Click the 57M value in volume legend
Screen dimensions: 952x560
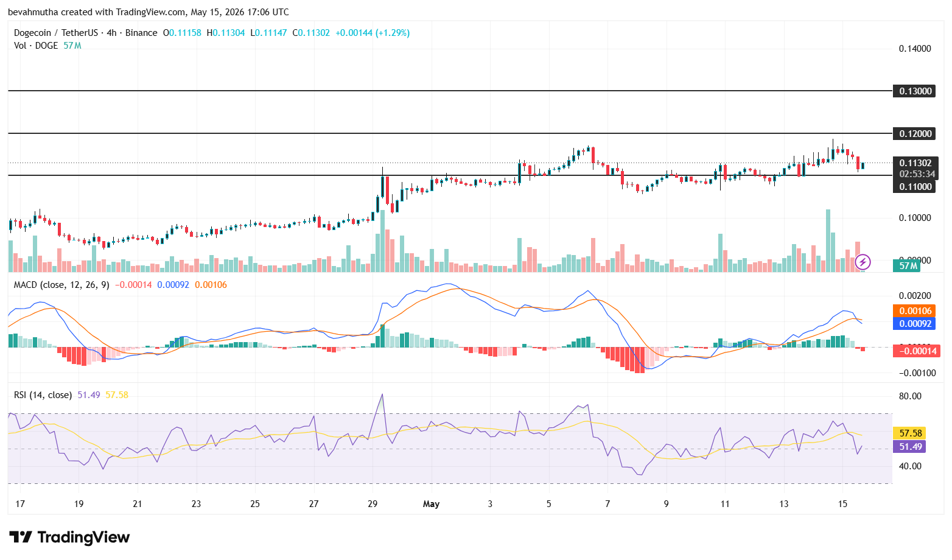72,46
